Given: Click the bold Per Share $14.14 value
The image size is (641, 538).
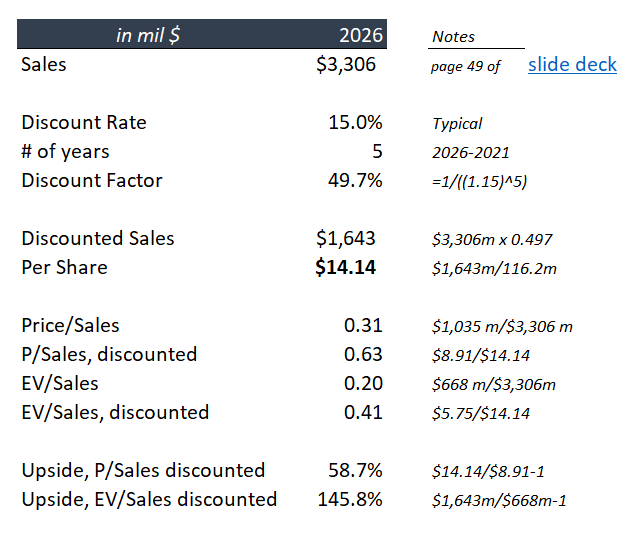Looking at the screenshot, I should [x=345, y=267].
